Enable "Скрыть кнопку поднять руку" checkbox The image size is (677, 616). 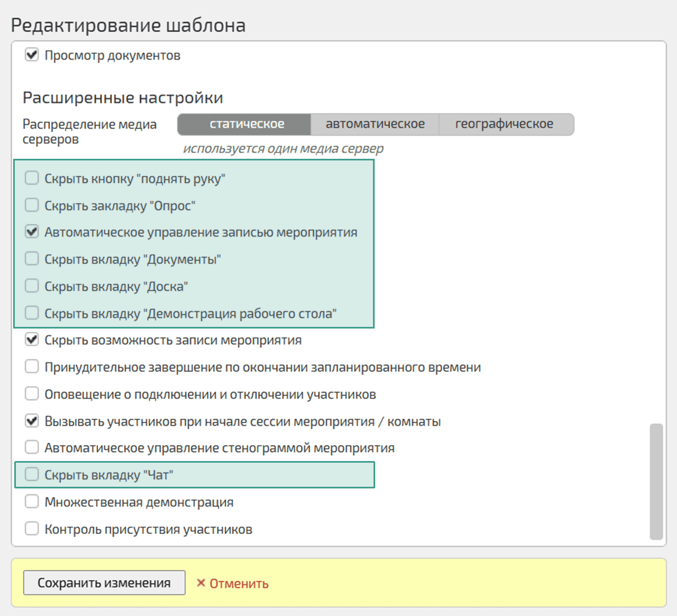tap(32, 178)
